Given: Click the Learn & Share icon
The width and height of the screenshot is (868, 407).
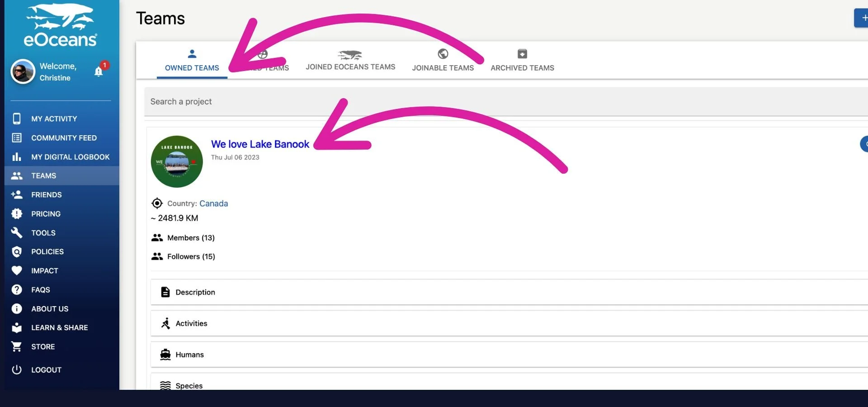Looking at the screenshot, I should 17,327.
